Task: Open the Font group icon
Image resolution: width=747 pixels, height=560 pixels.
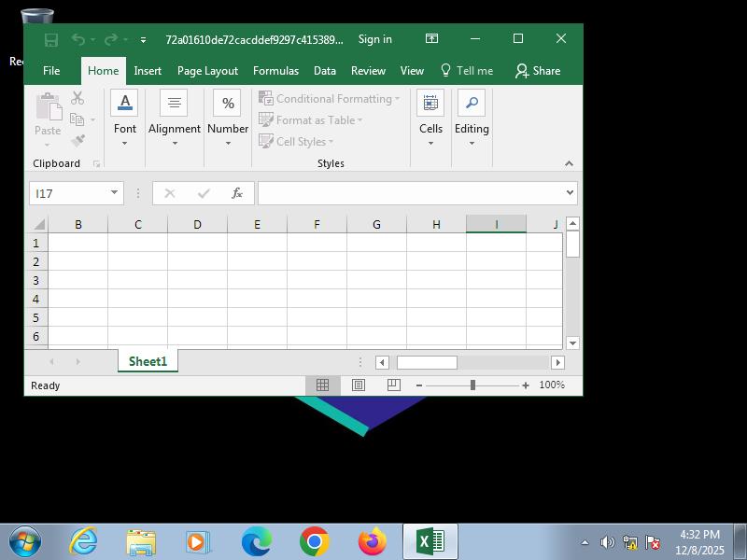Action: [x=125, y=103]
